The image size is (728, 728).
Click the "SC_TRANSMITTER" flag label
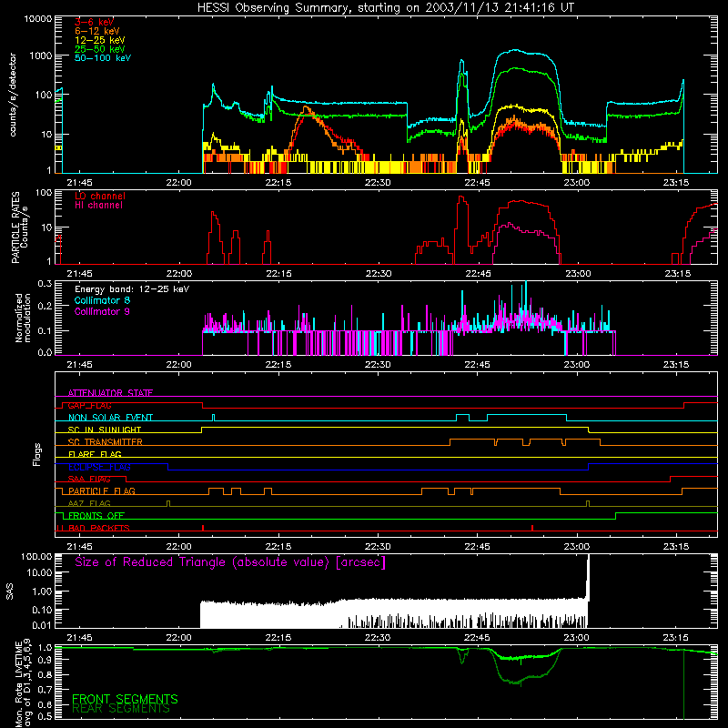click(x=105, y=441)
